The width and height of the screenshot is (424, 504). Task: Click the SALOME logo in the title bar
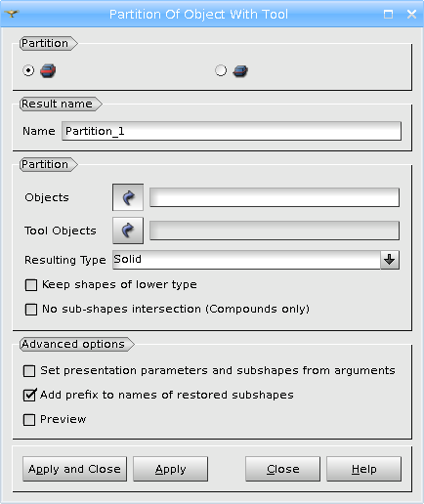12,14
